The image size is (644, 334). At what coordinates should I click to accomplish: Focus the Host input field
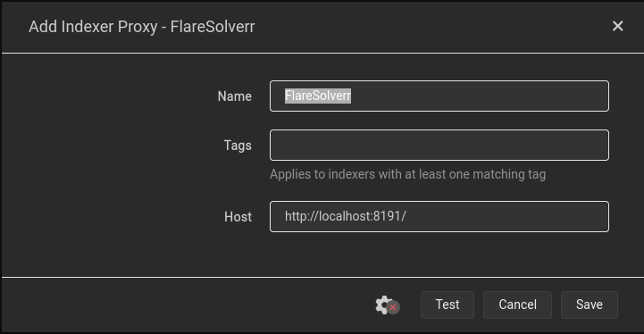tap(439, 216)
